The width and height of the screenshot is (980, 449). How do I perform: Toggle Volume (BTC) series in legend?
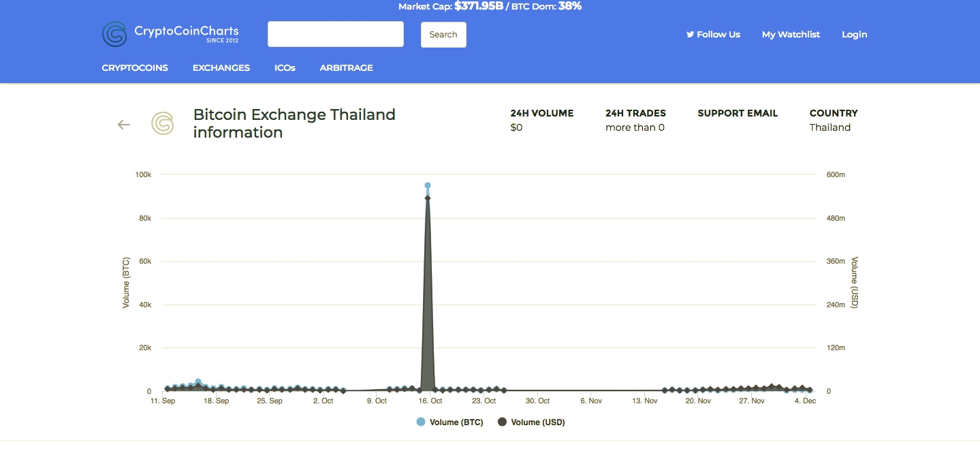point(449,422)
